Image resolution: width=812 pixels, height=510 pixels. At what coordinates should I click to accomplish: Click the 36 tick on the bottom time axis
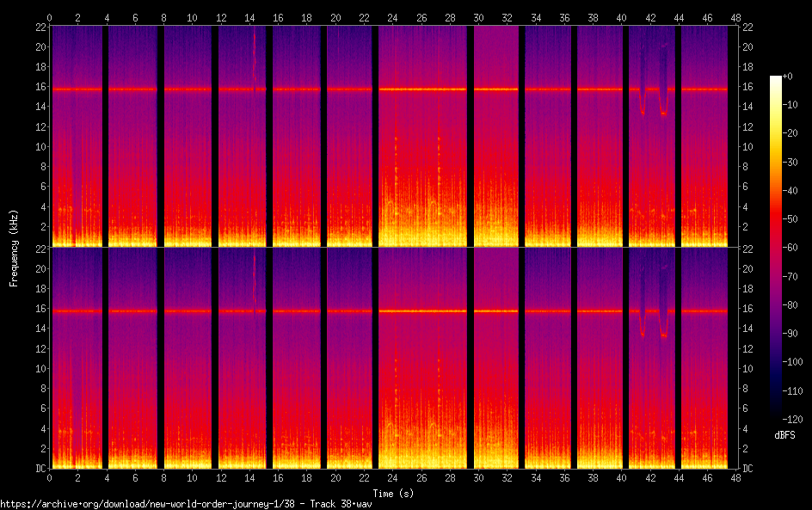pos(563,476)
